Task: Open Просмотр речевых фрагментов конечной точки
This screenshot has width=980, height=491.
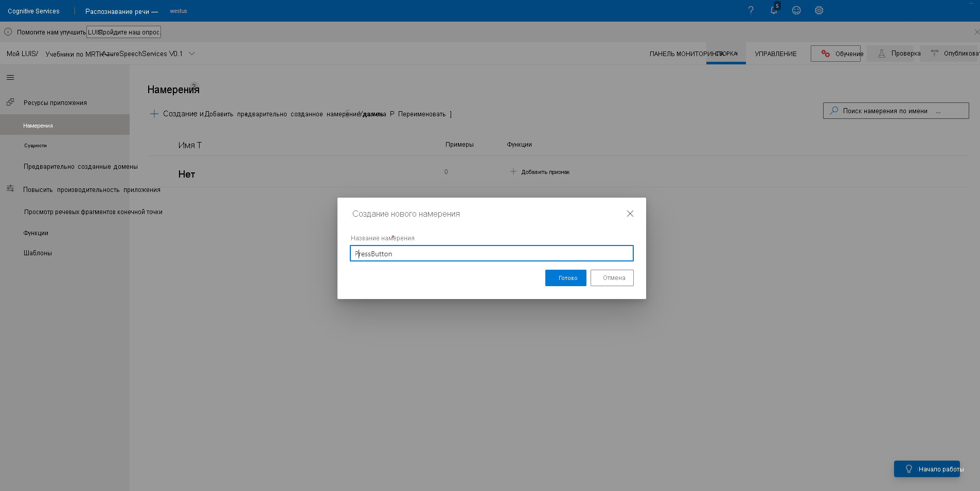Action: pos(93,212)
